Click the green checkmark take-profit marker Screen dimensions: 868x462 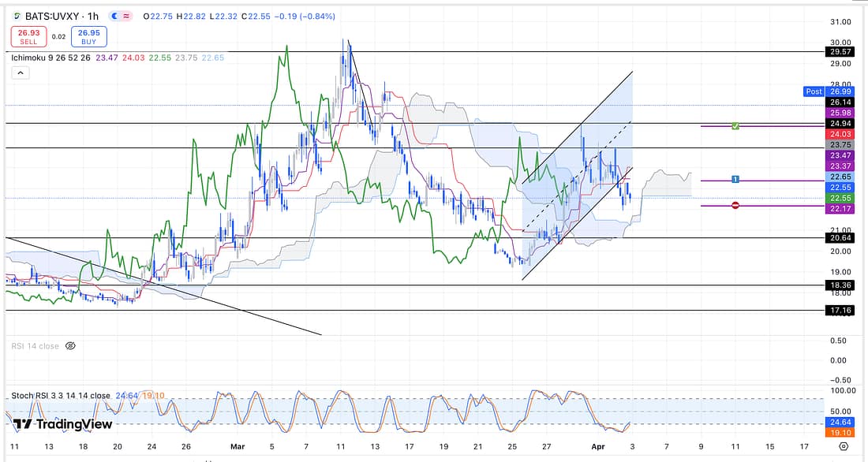735,126
